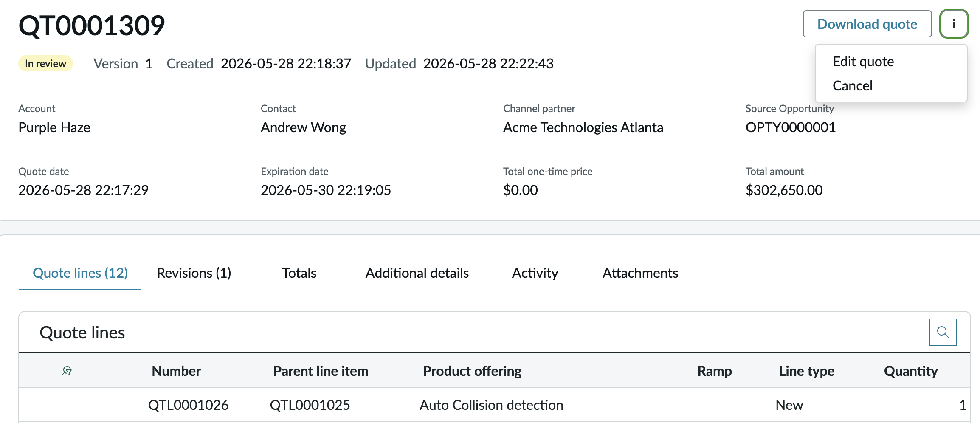Open parent line item QTL0001025
Image resolution: width=980 pixels, height=423 pixels.
310,405
